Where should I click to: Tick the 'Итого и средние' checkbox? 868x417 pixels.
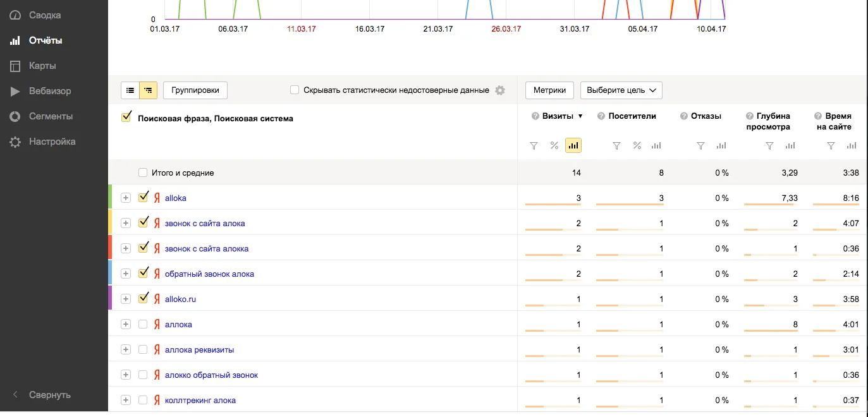coord(143,172)
